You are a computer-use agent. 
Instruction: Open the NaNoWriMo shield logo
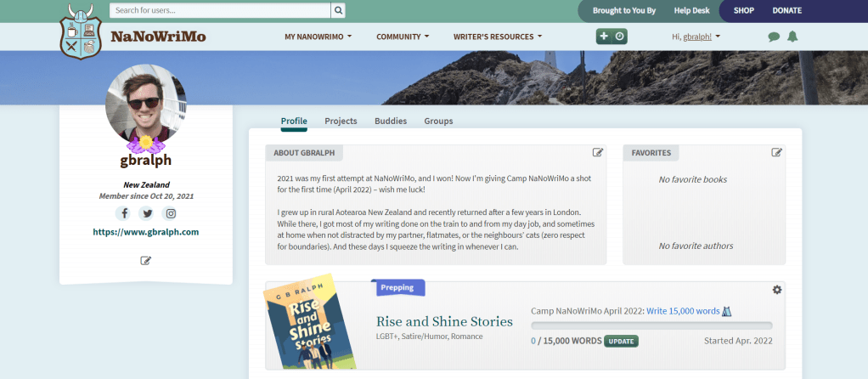(x=81, y=31)
